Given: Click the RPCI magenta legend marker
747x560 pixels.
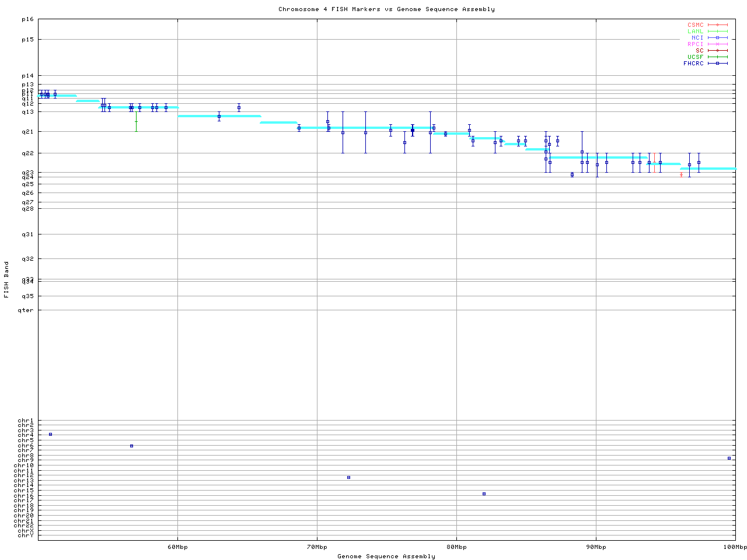Looking at the screenshot, I should click(x=717, y=44).
